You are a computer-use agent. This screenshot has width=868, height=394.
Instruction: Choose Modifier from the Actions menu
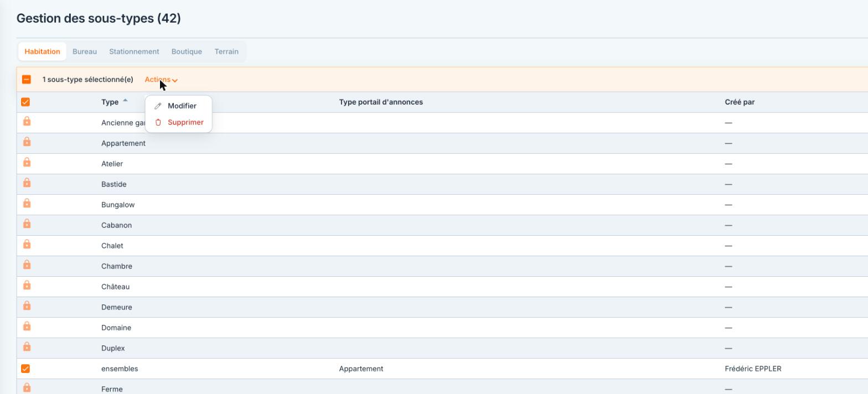[x=178, y=106]
